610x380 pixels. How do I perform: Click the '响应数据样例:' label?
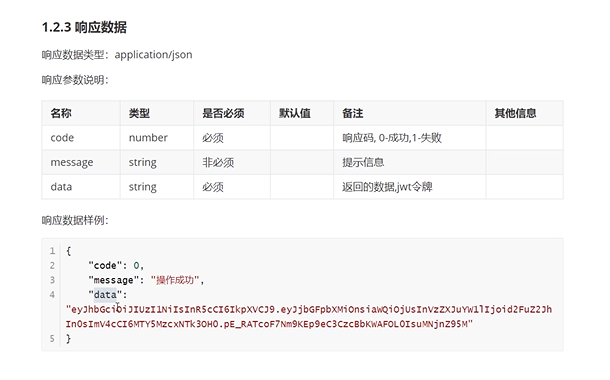click(x=75, y=220)
